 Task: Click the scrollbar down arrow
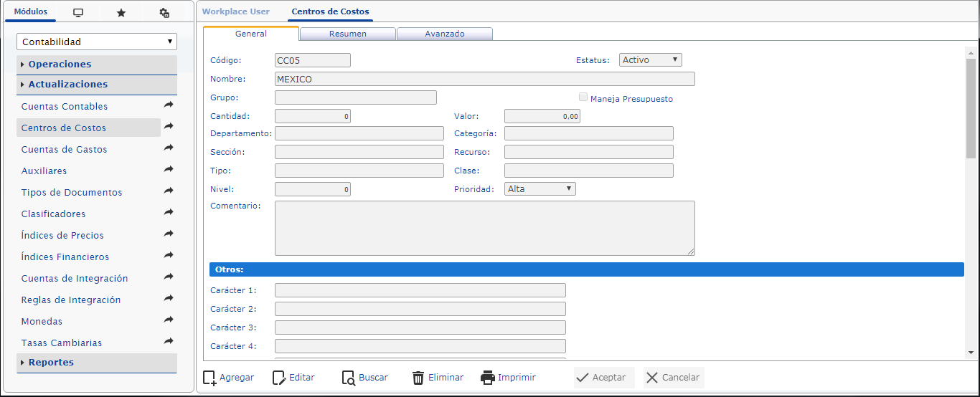[971, 352]
